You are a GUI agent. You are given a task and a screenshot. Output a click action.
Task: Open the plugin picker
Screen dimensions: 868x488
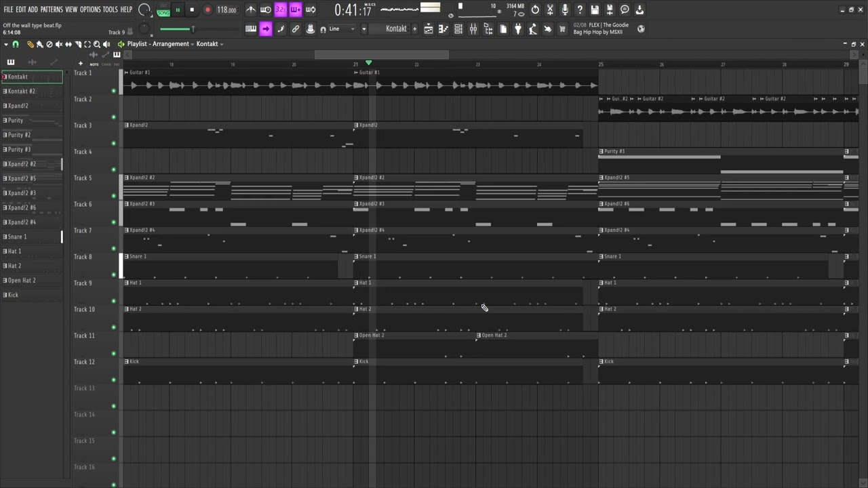pyautogui.click(x=518, y=29)
